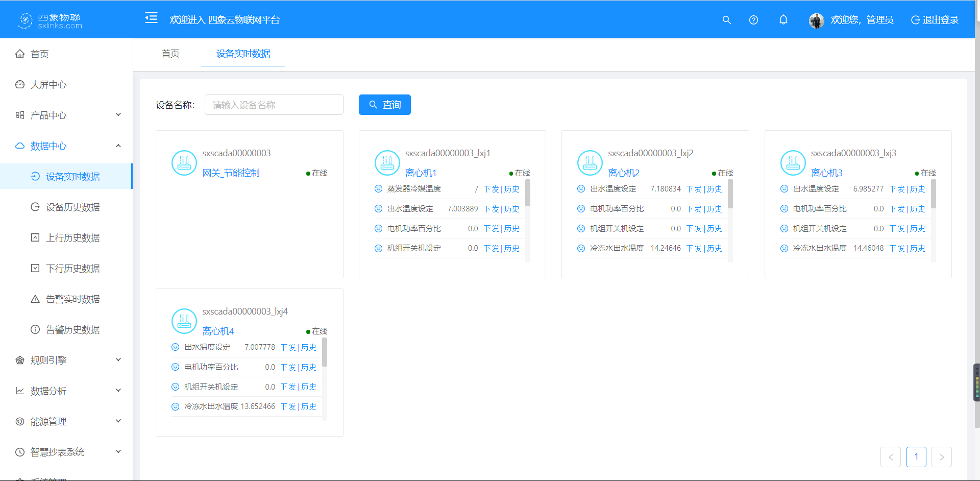This screenshot has width=980, height=481.
Task: Click the 离心机1 device icon
Action: (x=387, y=163)
